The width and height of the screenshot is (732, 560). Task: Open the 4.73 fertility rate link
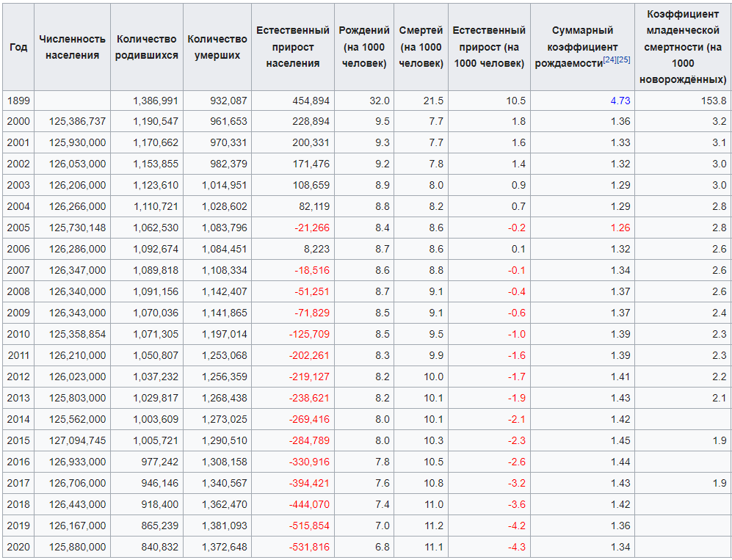point(620,101)
